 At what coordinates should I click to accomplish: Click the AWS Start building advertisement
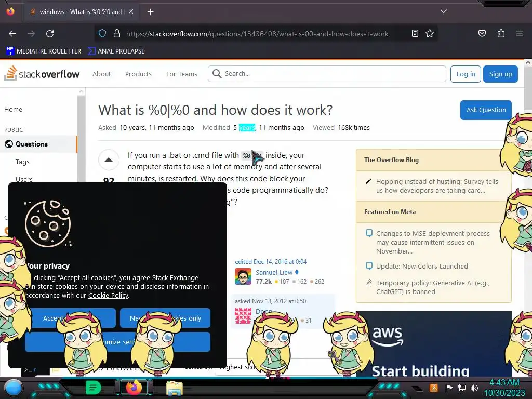pos(434,343)
